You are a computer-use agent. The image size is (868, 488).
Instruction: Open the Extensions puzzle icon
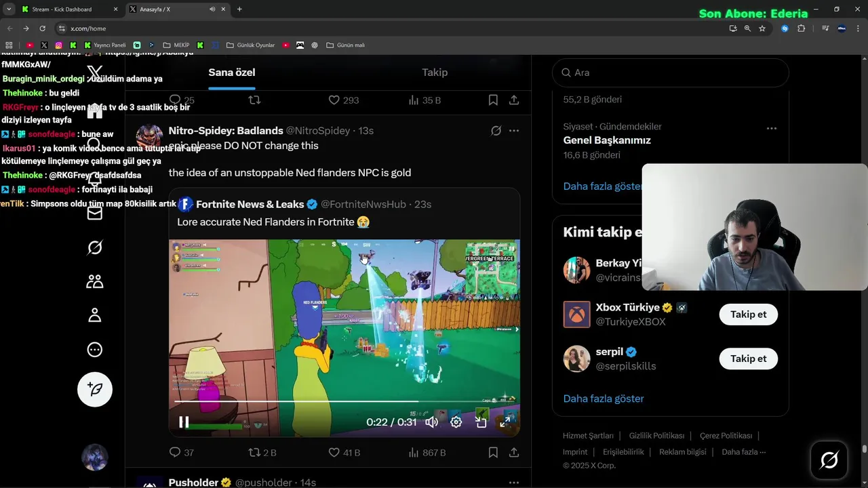[801, 28]
